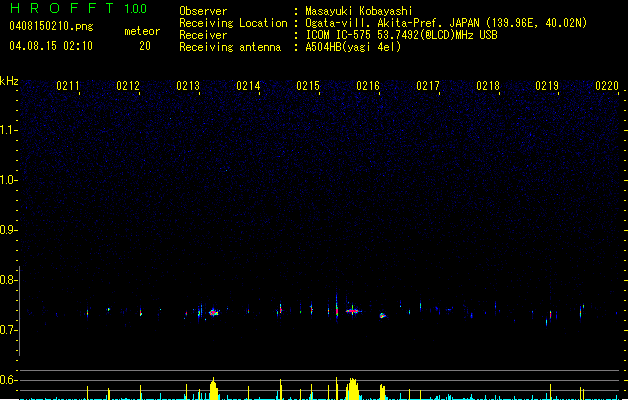
Task: Click the 0214 time marker
Action: point(248,86)
